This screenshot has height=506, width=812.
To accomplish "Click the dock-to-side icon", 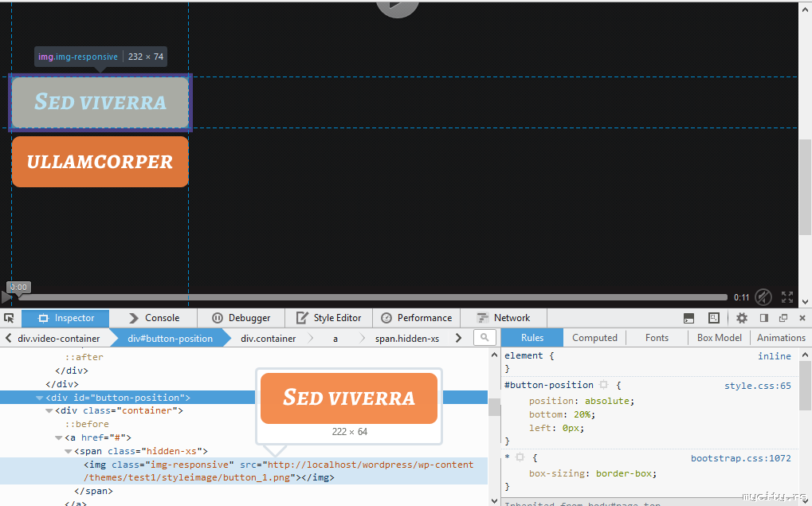I will 763,318.
